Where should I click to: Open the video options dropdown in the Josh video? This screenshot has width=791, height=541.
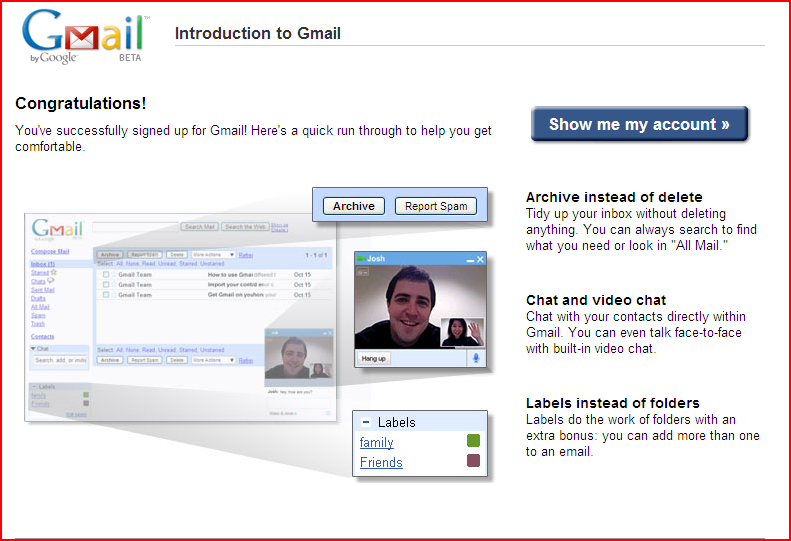pyautogui.click(x=363, y=272)
